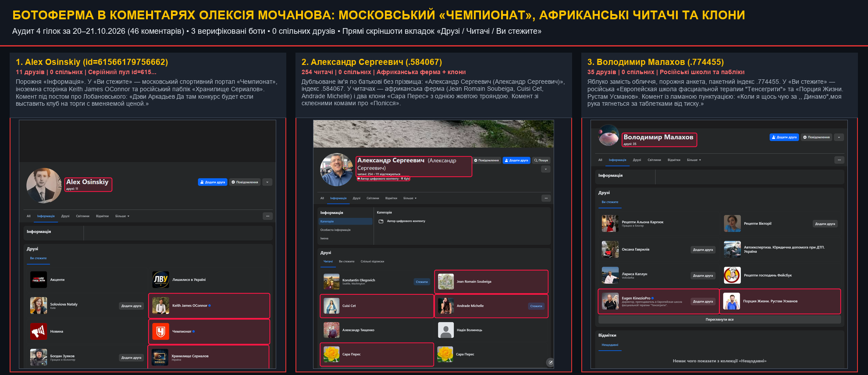The width and height of the screenshot is (868, 375).
Task: Expand the chevron menu under Пошук on Александр Сергеевич's profile
Action: pos(546,169)
